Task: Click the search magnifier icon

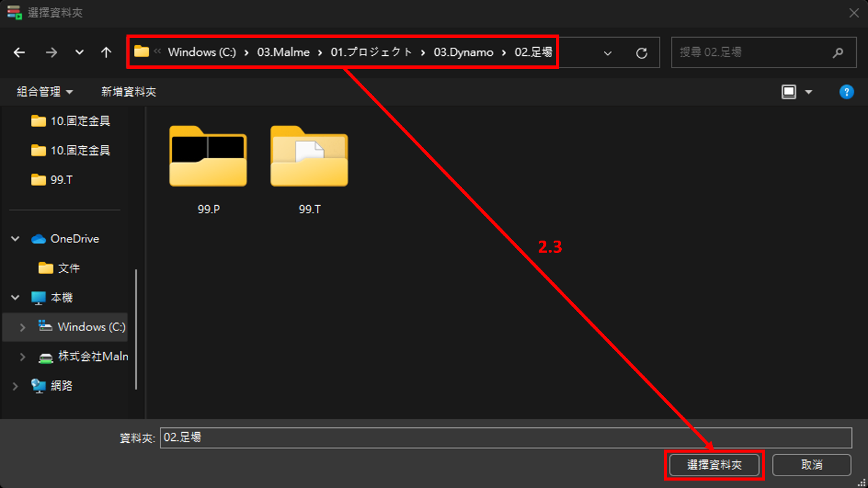Action: point(838,53)
